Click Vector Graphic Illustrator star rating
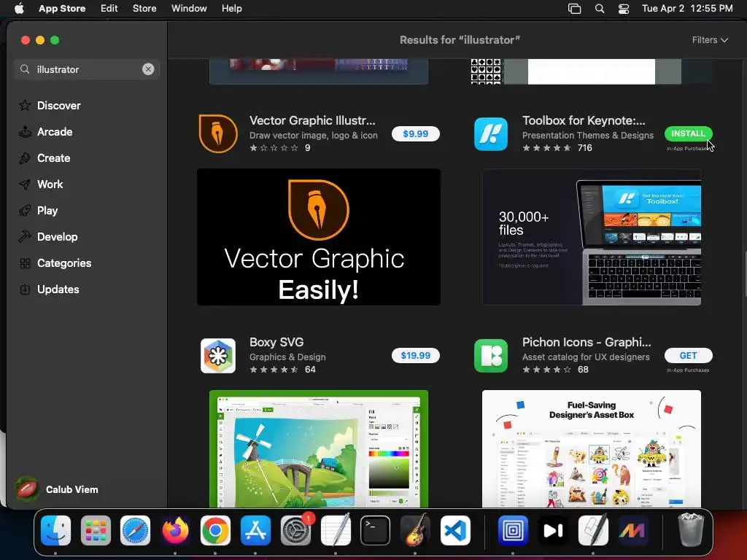The height and width of the screenshot is (560, 747). (x=274, y=148)
